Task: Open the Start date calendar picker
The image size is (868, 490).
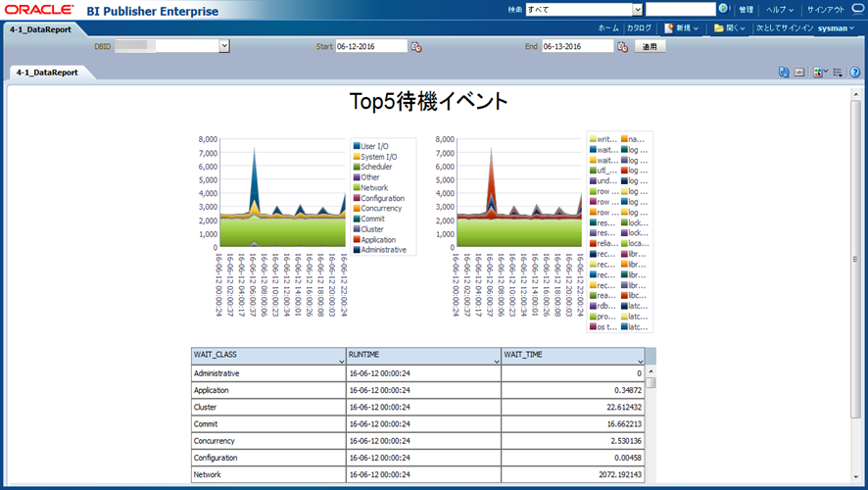Action: point(416,47)
